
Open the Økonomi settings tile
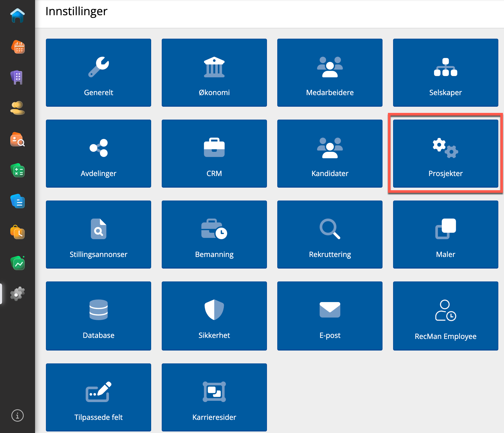click(x=214, y=73)
